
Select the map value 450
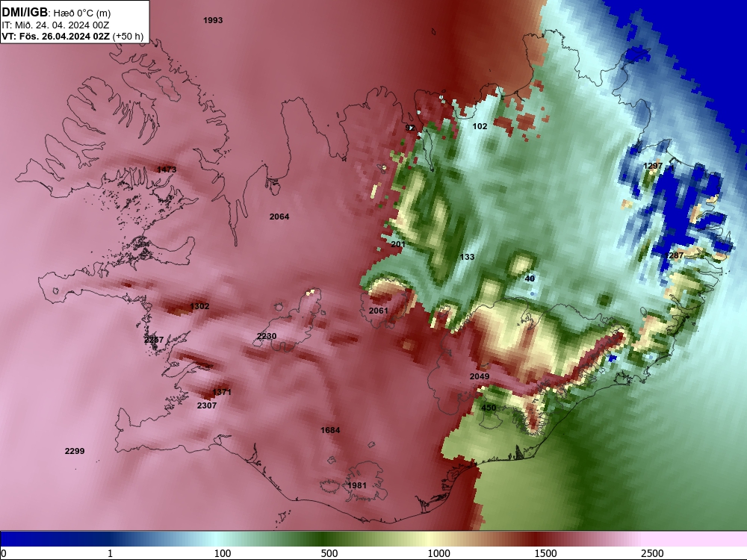[x=489, y=408]
